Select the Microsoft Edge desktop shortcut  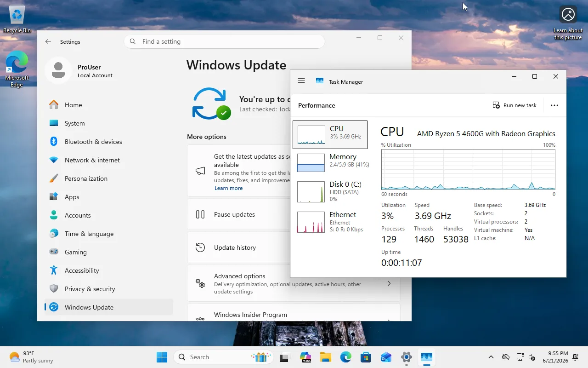click(x=17, y=69)
